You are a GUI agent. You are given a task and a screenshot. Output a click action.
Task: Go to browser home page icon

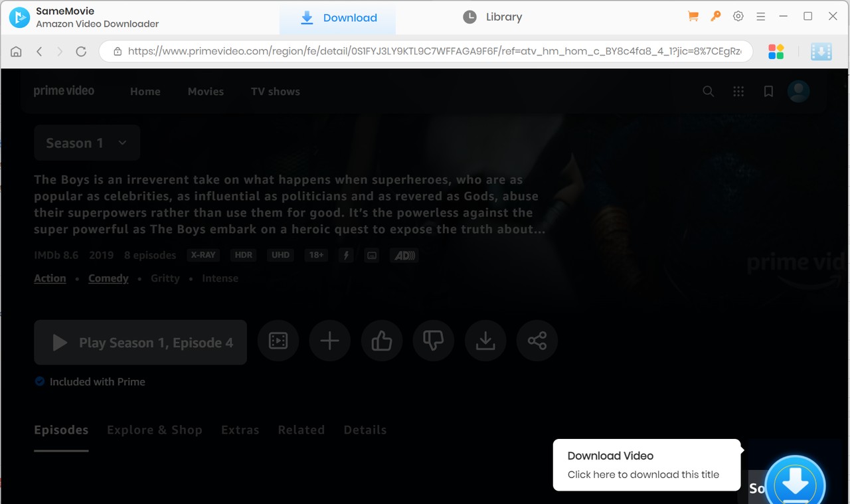pyautogui.click(x=16, y=52)
